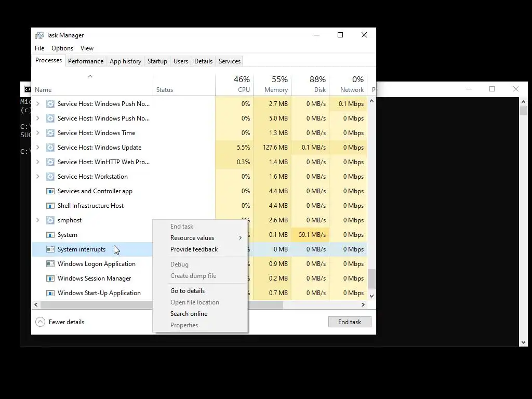Sort by CPU column header
The height and width of the screenshot is (399, 532).
click(234, 85)
